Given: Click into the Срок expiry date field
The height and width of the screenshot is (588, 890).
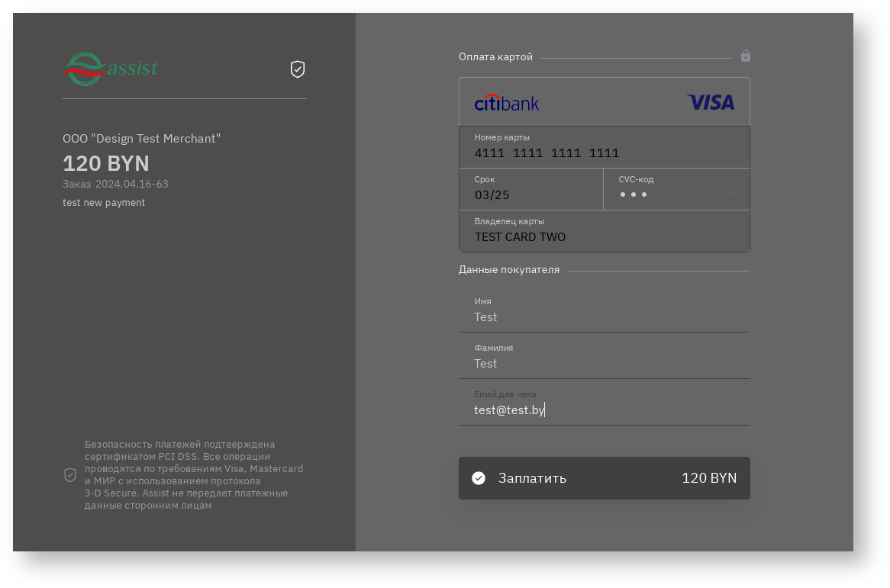Looking at the screenshot, I should click(530, 194).
